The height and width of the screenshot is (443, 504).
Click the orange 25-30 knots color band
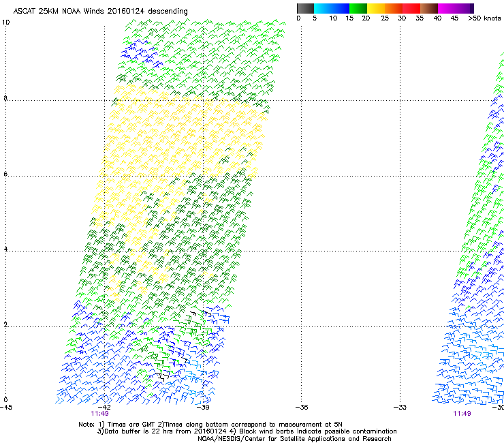[x=394, y=8]
